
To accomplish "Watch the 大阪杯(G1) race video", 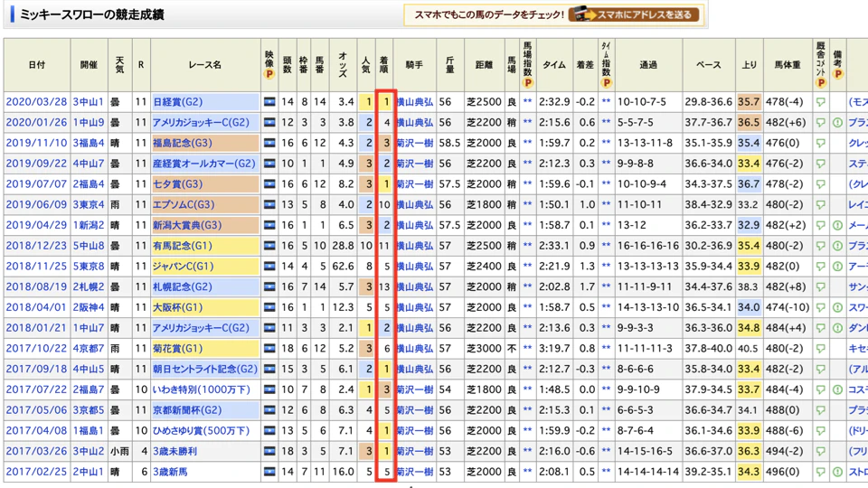I will tap(269, 307).
